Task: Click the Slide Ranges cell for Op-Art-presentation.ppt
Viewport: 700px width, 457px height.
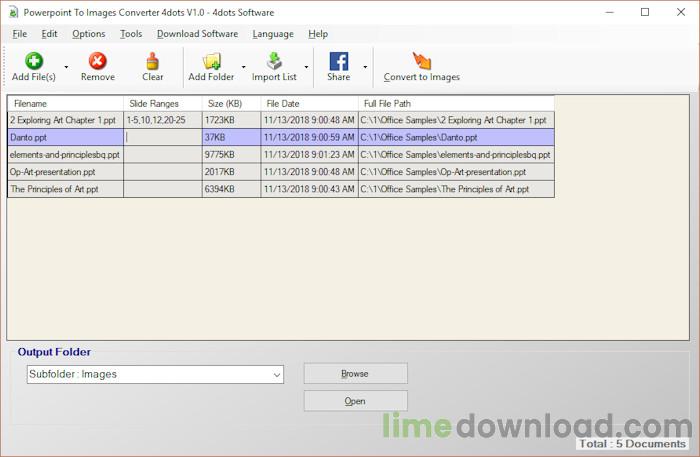Action: [x=163, y=172]
